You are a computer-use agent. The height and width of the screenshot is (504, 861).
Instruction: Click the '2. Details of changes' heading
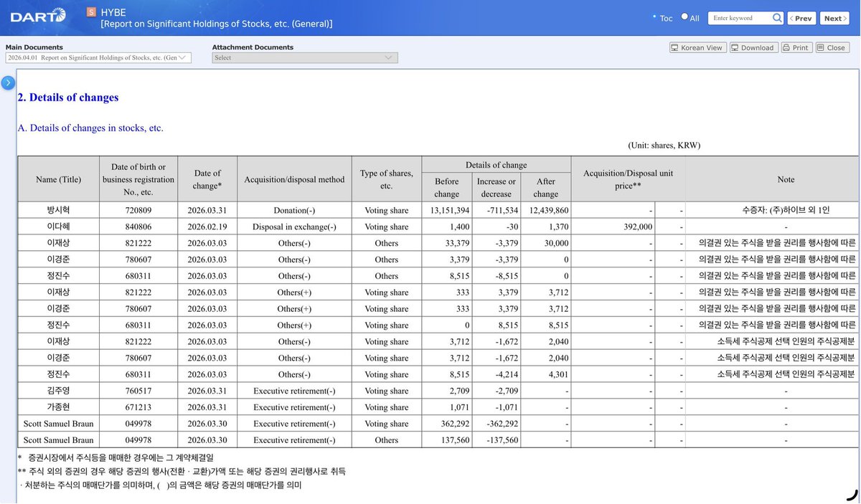point(68,98)
